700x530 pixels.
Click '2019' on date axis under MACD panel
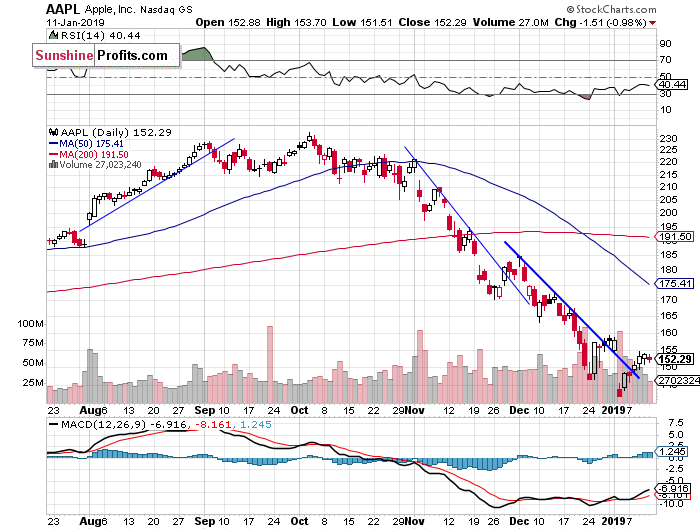click(x=613, y=521)
